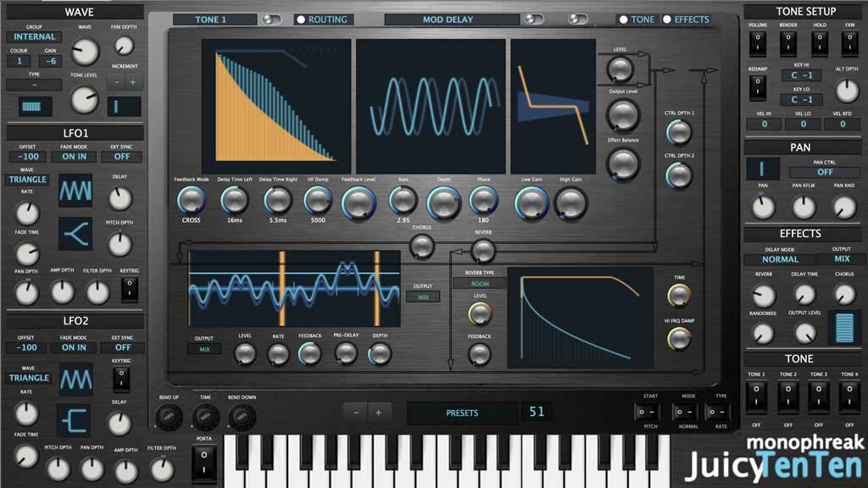Click the preset number display showing 51
The width and height of the screenshot is (868, 488).
(537, 413)
